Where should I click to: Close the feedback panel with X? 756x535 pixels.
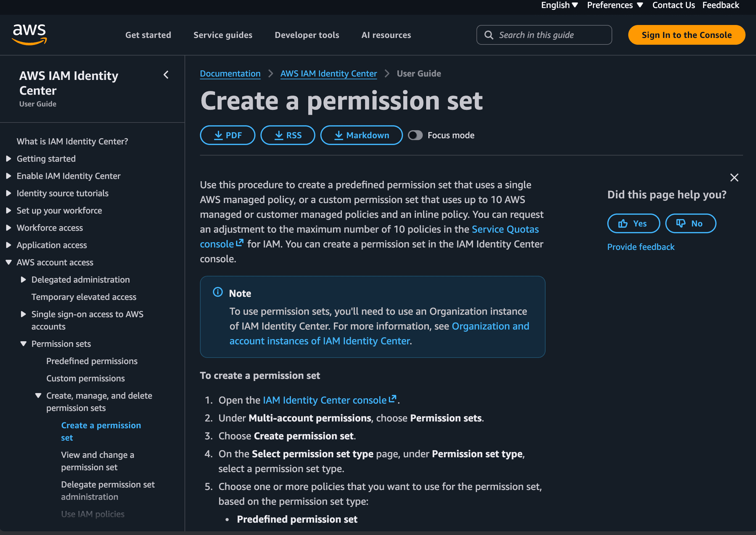point(734,178)
